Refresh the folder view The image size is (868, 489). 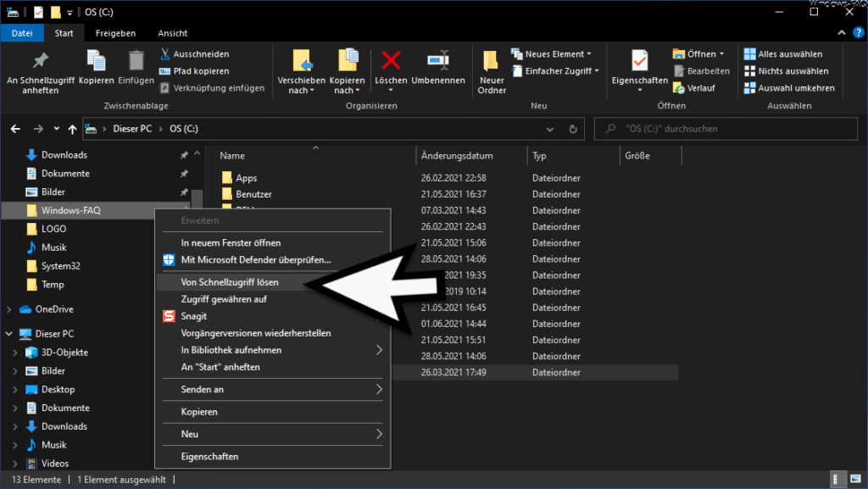[x=573, y=129]
